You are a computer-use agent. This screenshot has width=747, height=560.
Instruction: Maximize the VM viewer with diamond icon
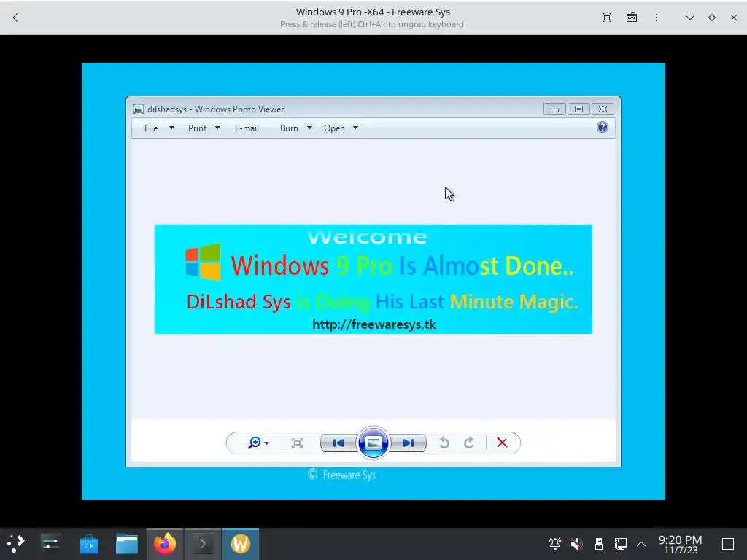tap(712, 17)
